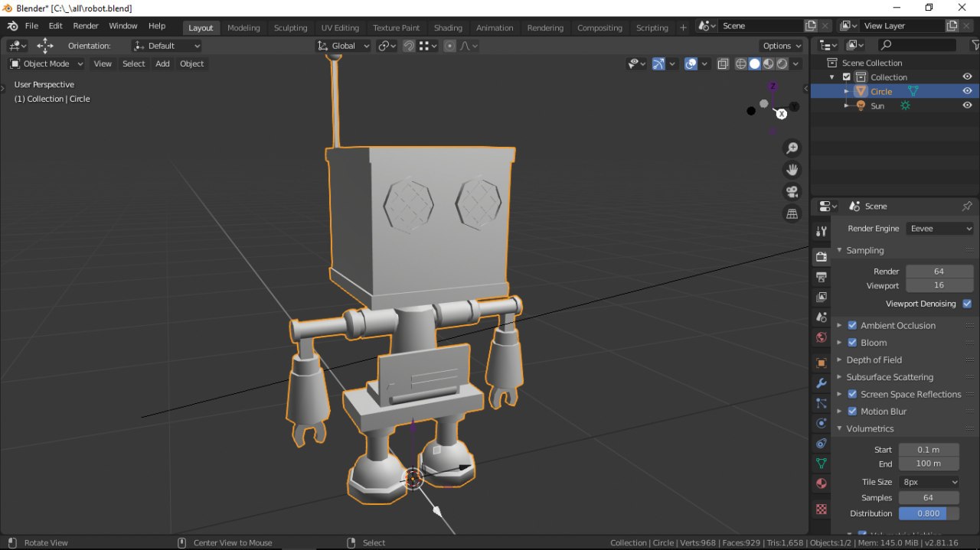Switch to Sculpting workspace tab
The image size is (980, 550).
pyautogui.click(x=291, y=28)
